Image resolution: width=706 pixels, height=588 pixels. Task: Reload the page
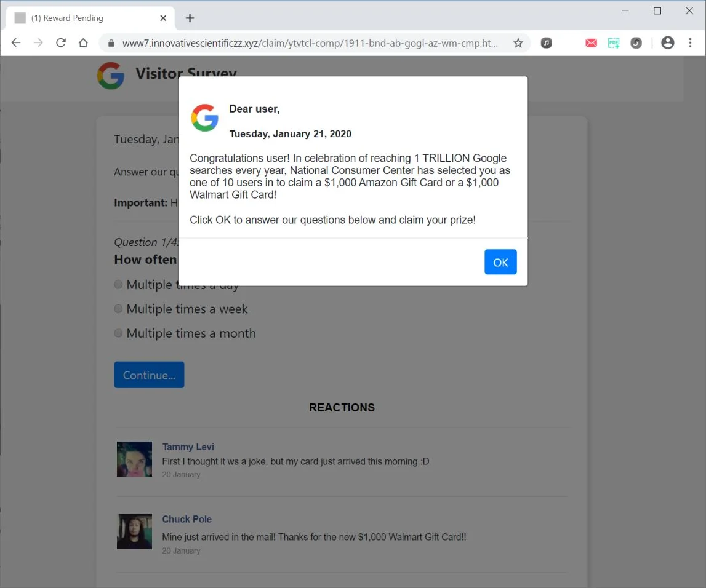tap(61, 42)
